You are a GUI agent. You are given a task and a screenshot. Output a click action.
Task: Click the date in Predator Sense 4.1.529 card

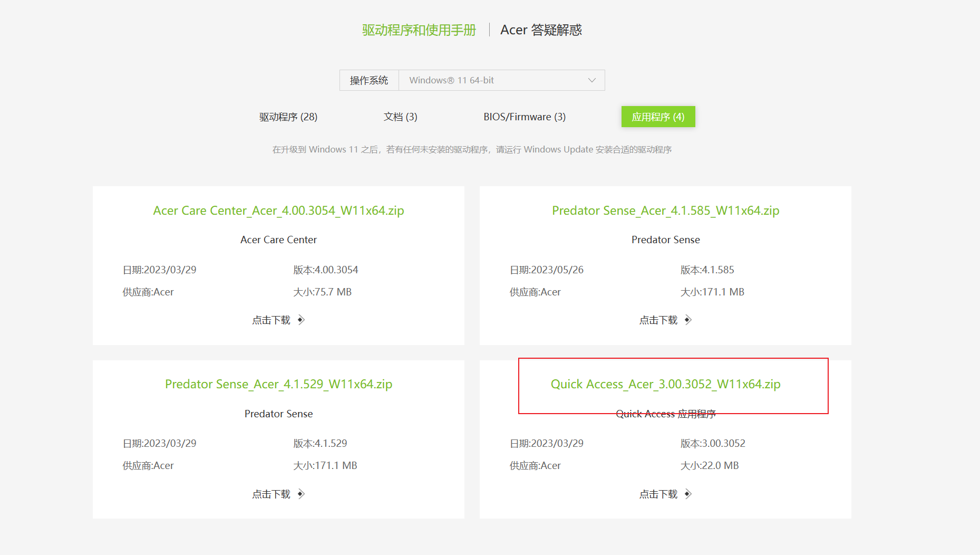pos(159,443)
